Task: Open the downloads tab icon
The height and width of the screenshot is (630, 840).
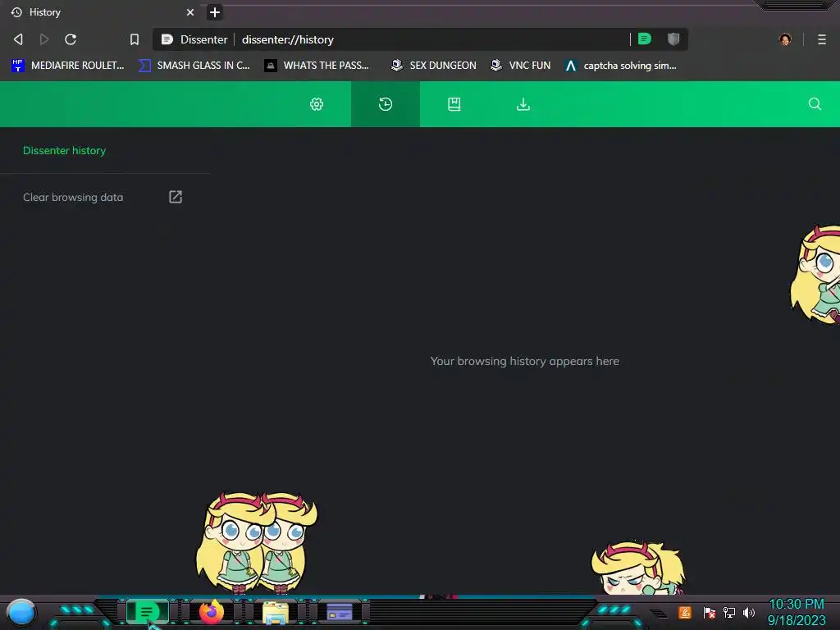Action: [x=523, y=104]
